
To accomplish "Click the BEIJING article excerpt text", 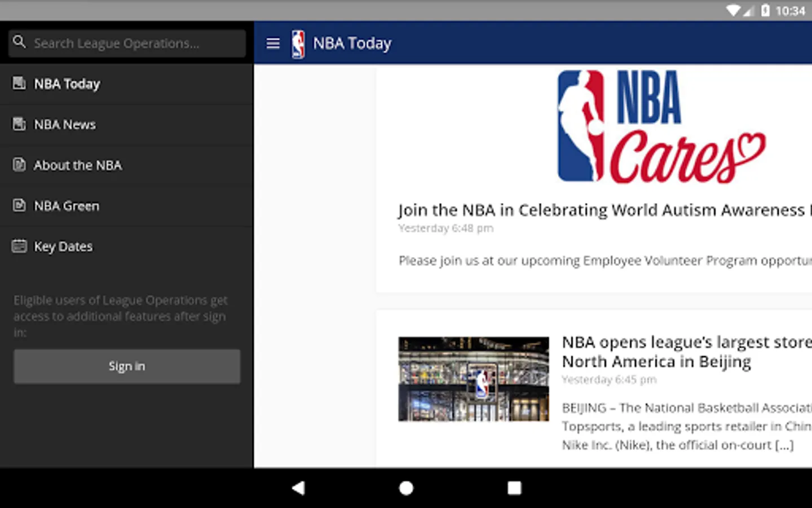I will coord(687,426).
